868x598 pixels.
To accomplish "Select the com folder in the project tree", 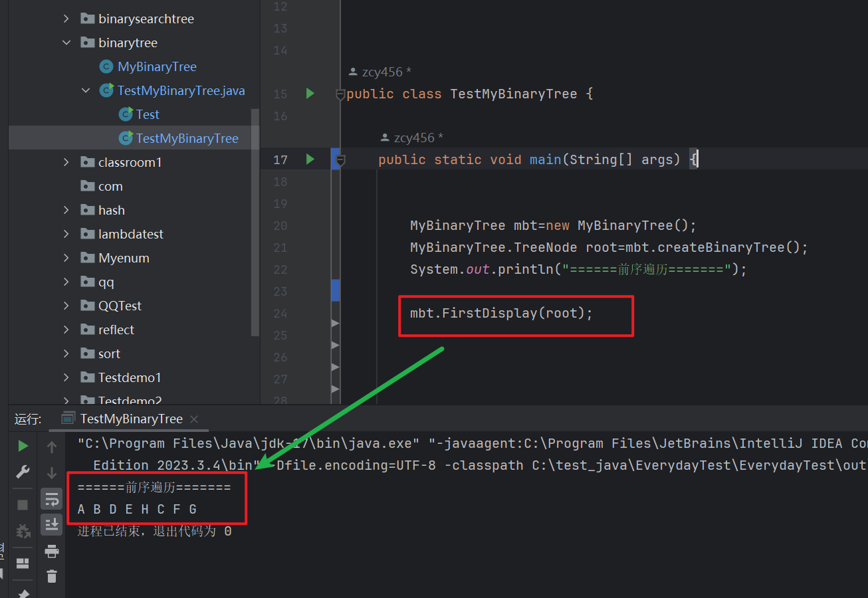I will [x=110, y=186].
